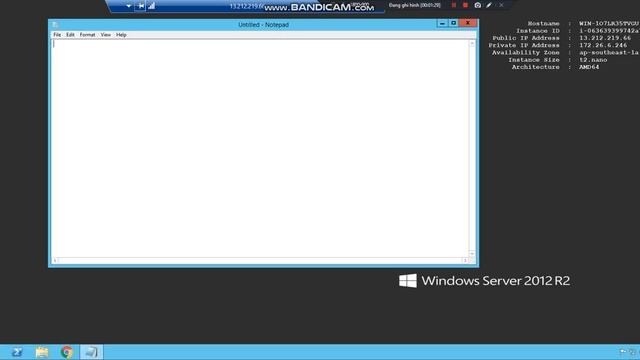Minimize the Notepad window
The width and height of the screenshot is (640, 360).
(442, 23)
